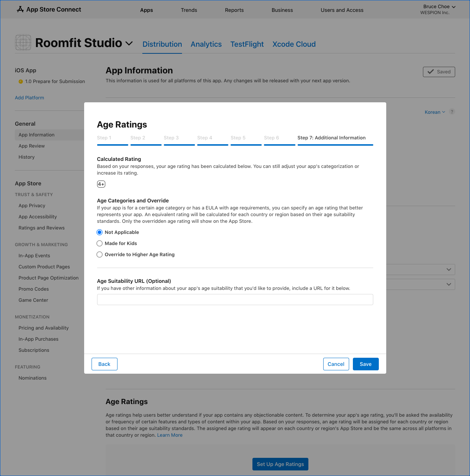This screenshot has width=470, height=476.
Task: Open the Add Platform link
Action: (x=29, y=98)
